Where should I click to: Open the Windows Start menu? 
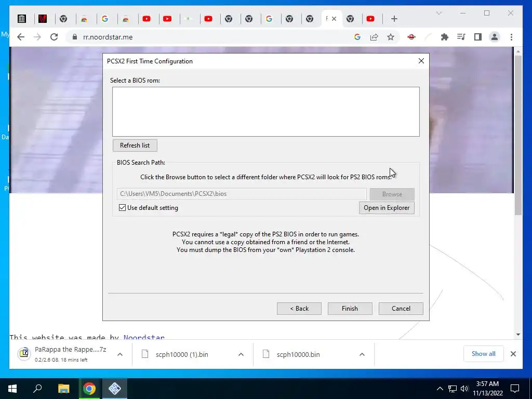12,389
